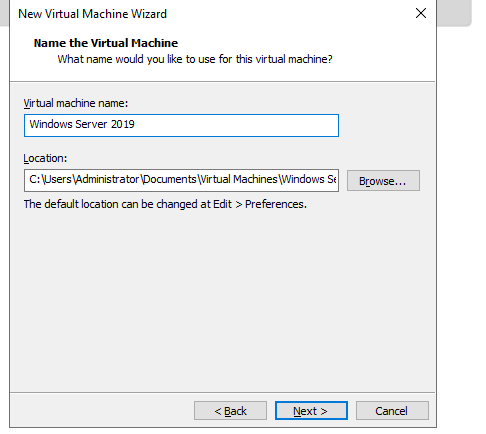Focus the Location path input field
486x434 pixels.
coord(181,180)
